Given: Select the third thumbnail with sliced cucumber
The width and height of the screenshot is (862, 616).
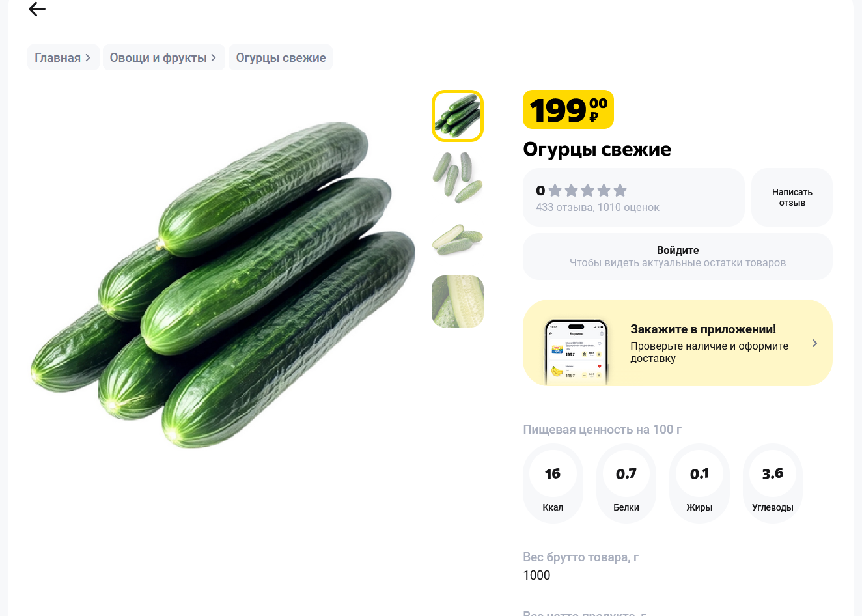Looking at the screenshot, I should pos(458,239).
